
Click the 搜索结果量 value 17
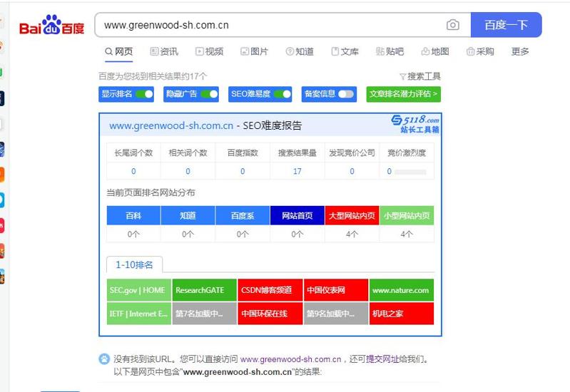(297, 171)
